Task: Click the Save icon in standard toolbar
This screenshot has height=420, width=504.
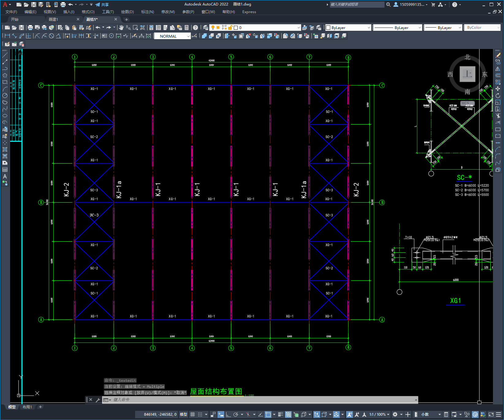Action: pos(21,28)
